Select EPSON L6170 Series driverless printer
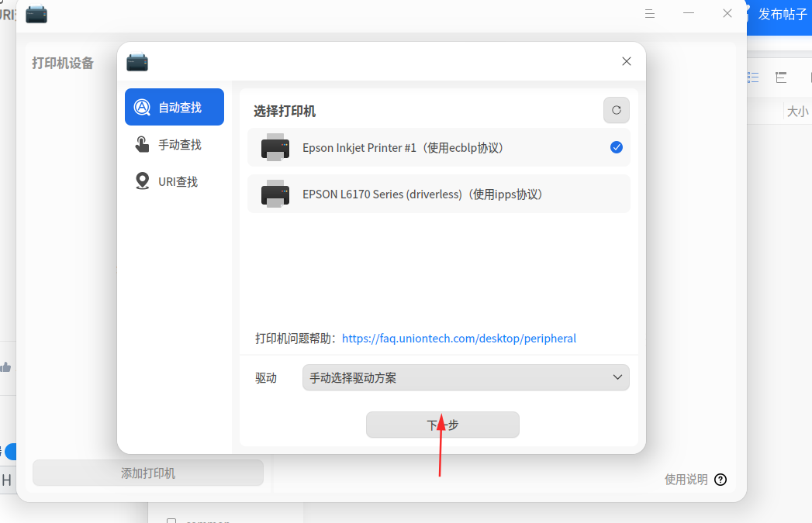The height and width of the screenshot is (523, 812). pos(439,194)
